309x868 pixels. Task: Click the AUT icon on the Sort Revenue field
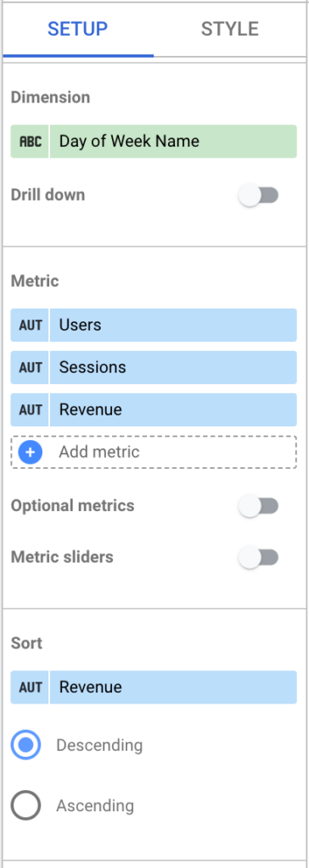[30, 687]
